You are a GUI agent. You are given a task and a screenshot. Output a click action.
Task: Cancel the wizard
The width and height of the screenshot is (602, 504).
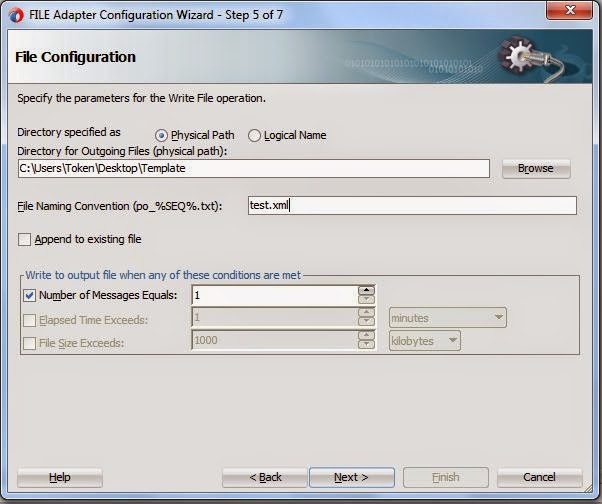click(539, 478)
